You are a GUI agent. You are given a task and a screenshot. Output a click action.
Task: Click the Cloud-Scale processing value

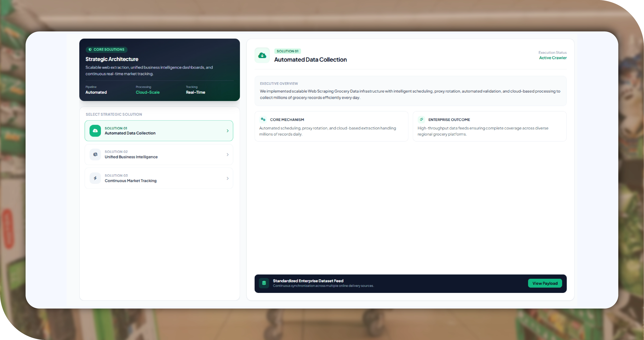click(148, 92)
